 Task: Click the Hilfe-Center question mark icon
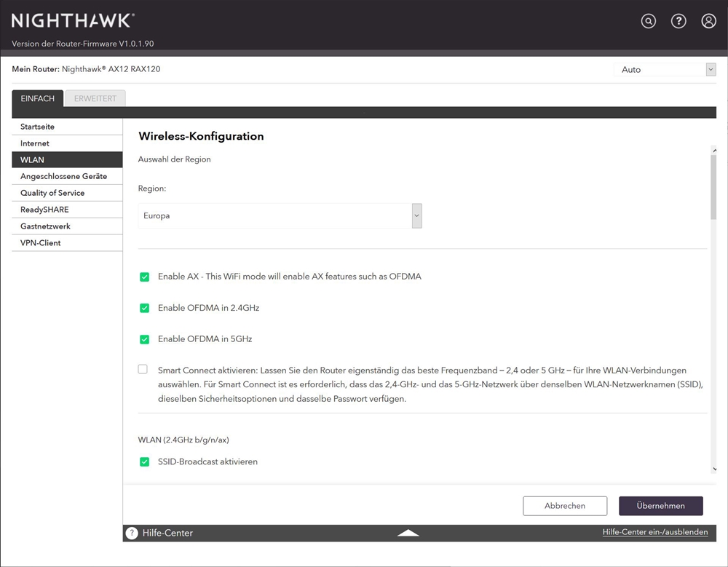coord(132,533)
